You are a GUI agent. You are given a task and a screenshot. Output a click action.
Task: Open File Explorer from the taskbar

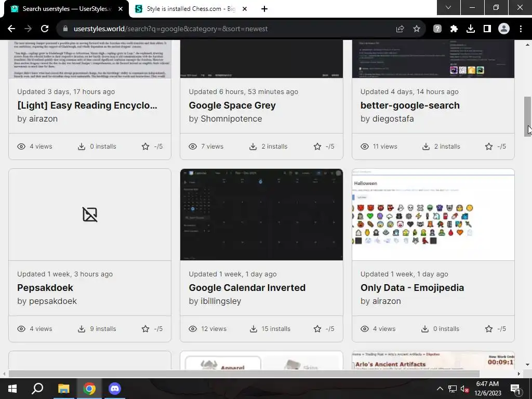(63, 389)
